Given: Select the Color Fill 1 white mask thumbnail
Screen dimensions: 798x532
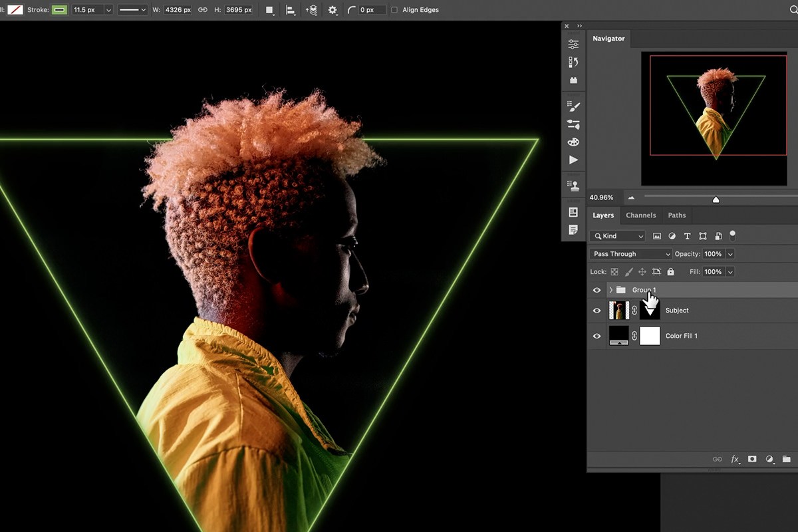Looking at the screenshot, I should [650, 336].
